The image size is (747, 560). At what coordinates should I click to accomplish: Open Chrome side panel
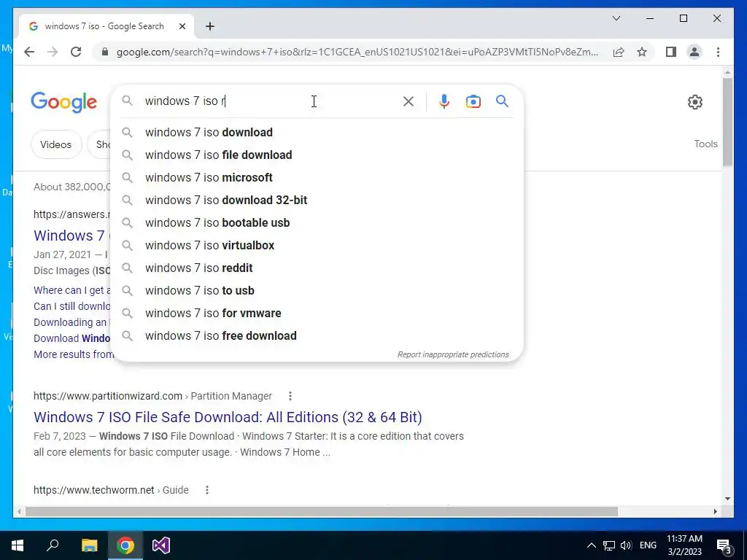click(671, 52)
